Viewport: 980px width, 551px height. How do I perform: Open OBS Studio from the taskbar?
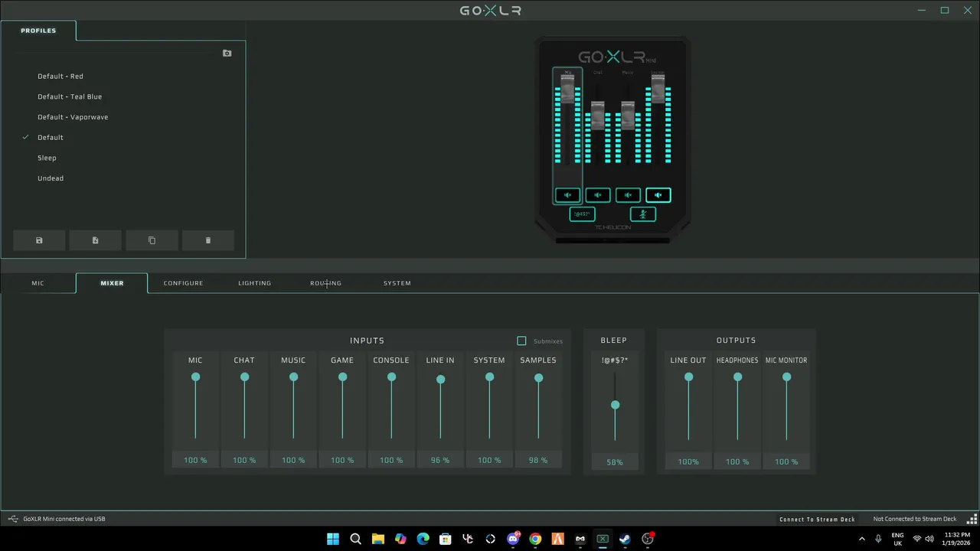point(648,539)
